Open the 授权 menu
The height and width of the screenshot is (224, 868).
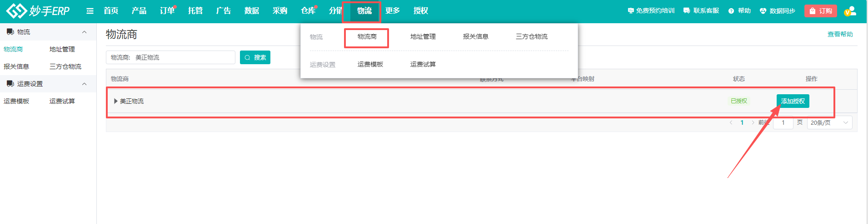click(x=421, y=10)
